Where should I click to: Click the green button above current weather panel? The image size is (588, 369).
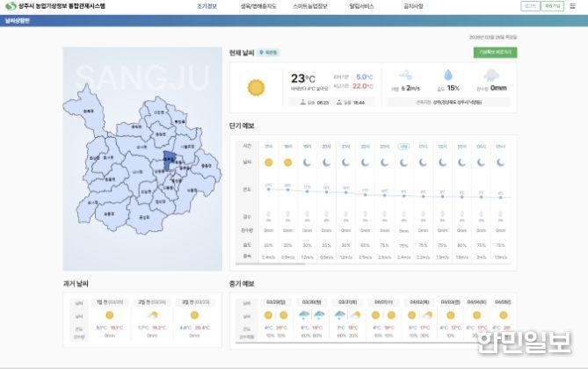tap(497, 53)
